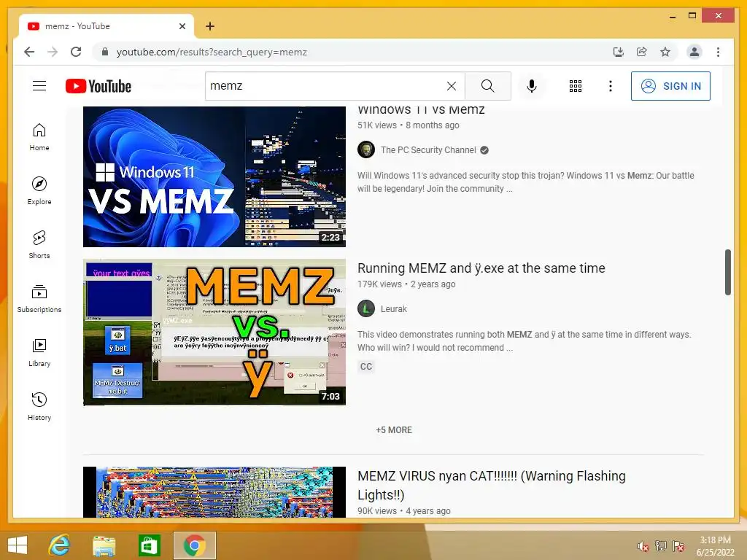The height and width of the screenshot is (560, 747).
Task: Open History in the sidebar
Action: [x=39, y=406]
